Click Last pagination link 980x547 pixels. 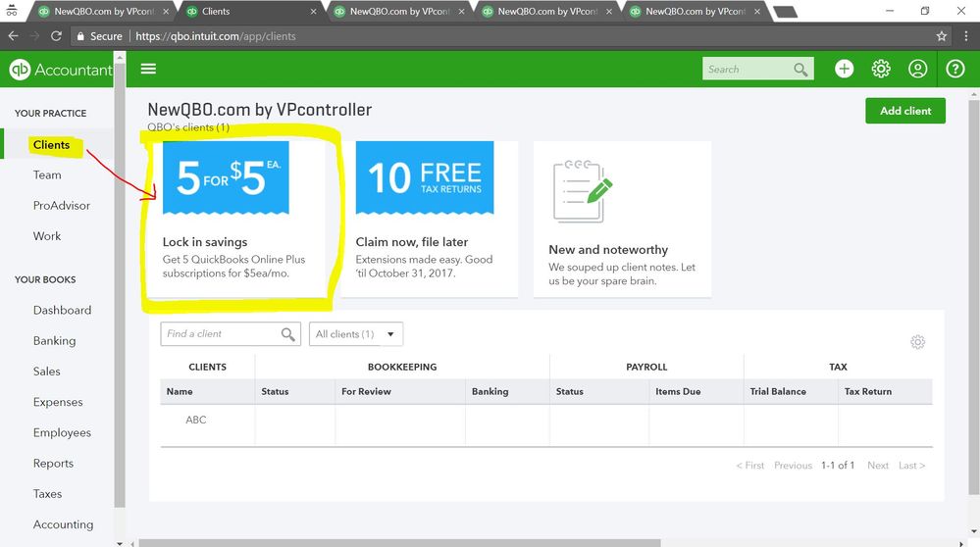pos(912,466)
